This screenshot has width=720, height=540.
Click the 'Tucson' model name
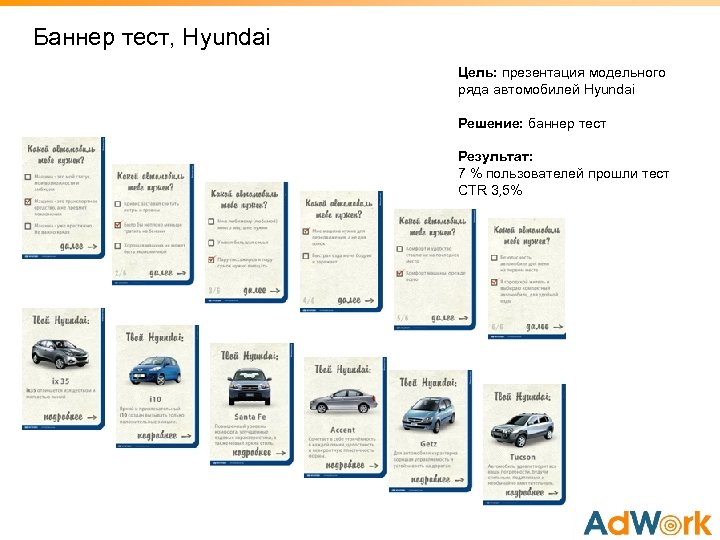pyautogui.click(x=523, y=457)
